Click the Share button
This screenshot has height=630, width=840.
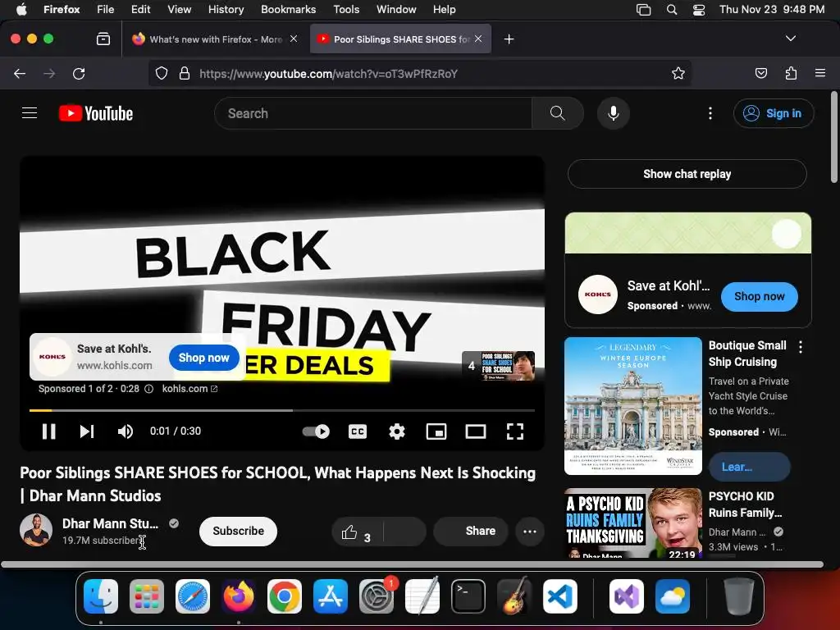click(x=470, y=532)
